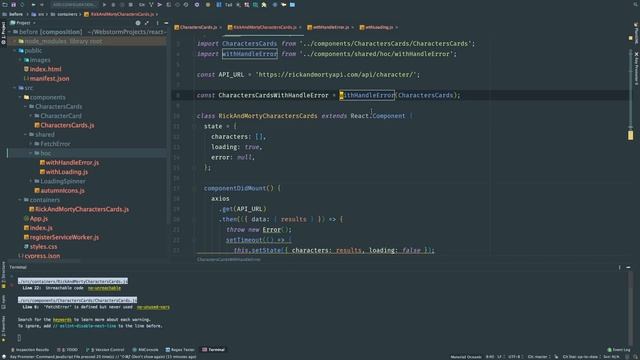Click the LF line separator status widget

tap(500, 357)
